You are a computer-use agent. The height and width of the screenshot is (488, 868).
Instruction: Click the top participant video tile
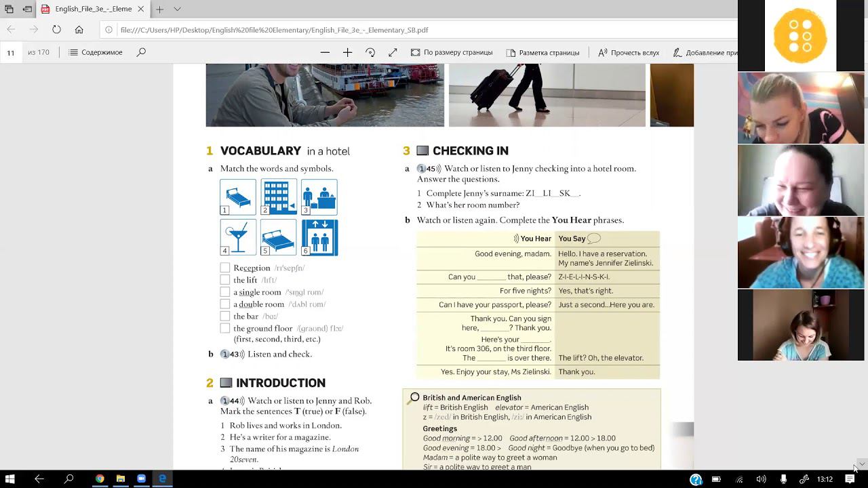[x=801, y=107]
